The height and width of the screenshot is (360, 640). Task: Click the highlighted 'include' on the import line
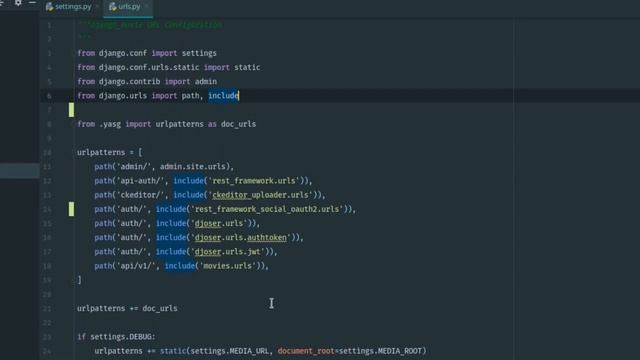click(223, 96)
